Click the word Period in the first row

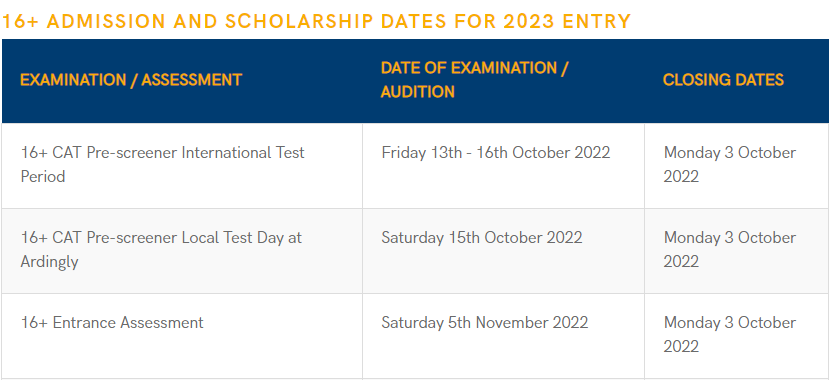pos(43,176)
